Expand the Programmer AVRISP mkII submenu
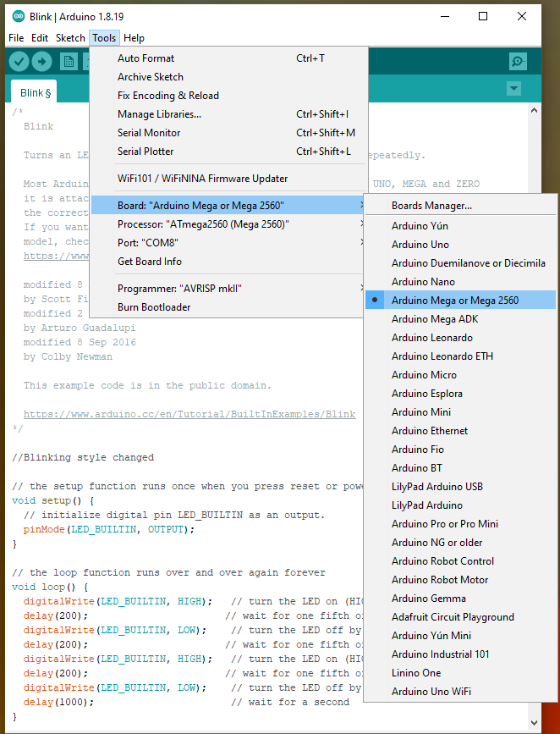This screenshot has width=560, height=734. tap(227, 289)
